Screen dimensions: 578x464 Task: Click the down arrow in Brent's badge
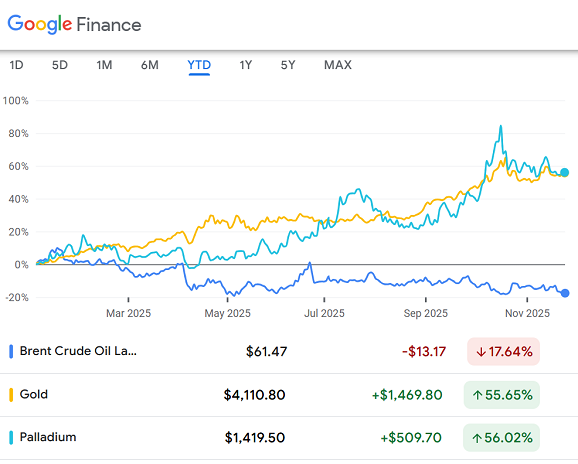(481, 352)
